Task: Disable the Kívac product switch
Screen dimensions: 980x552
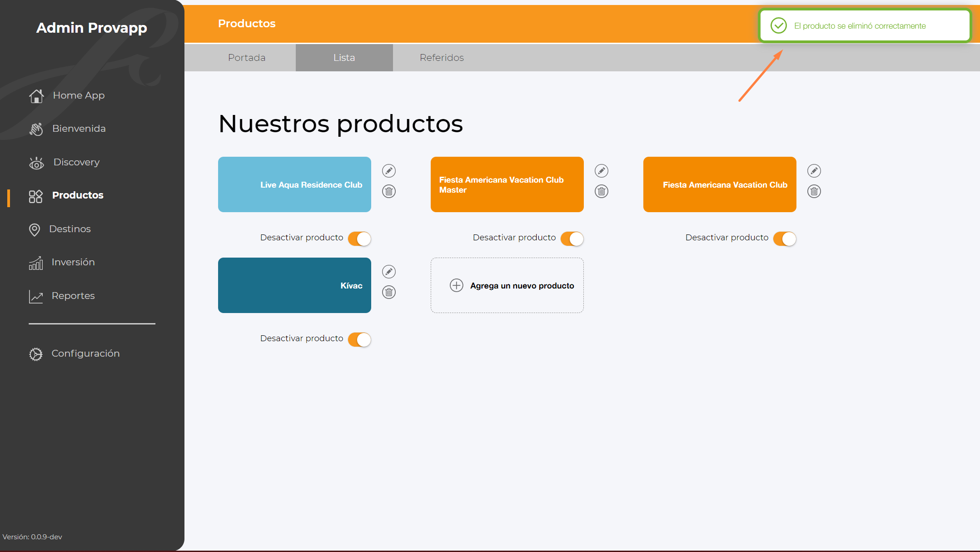Action: pos(359,339)
